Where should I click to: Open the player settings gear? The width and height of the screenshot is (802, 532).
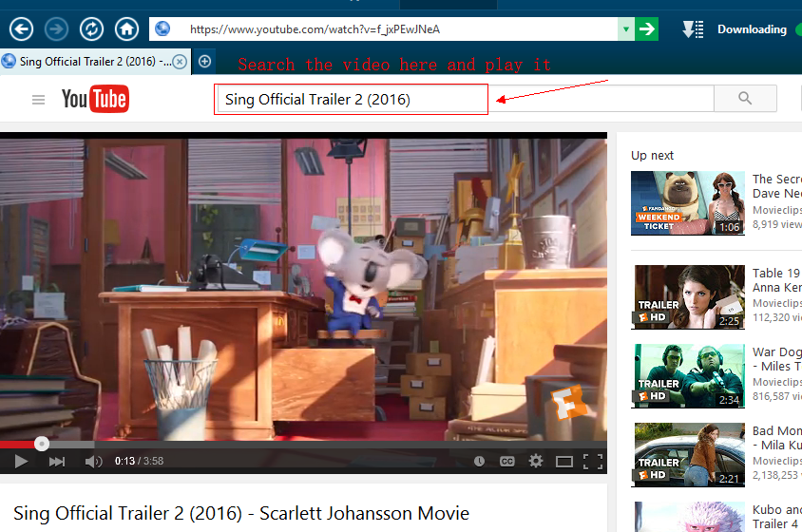[x=536, y=461]
